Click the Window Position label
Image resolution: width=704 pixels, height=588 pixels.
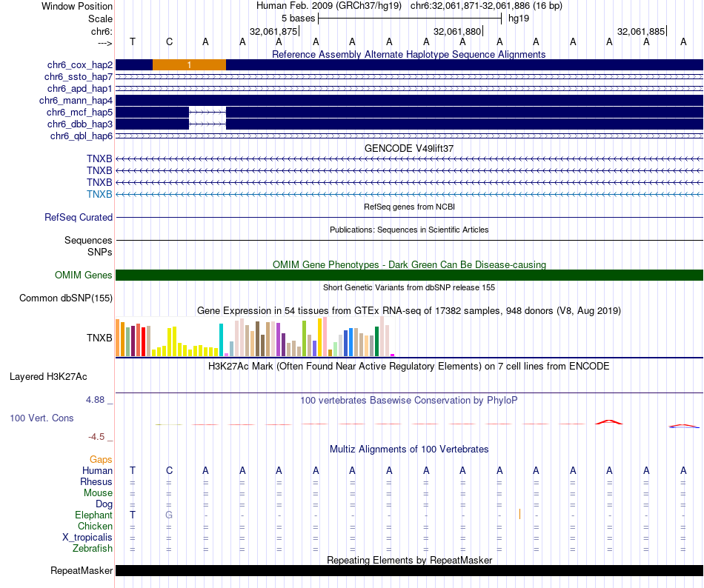point(77,6)
